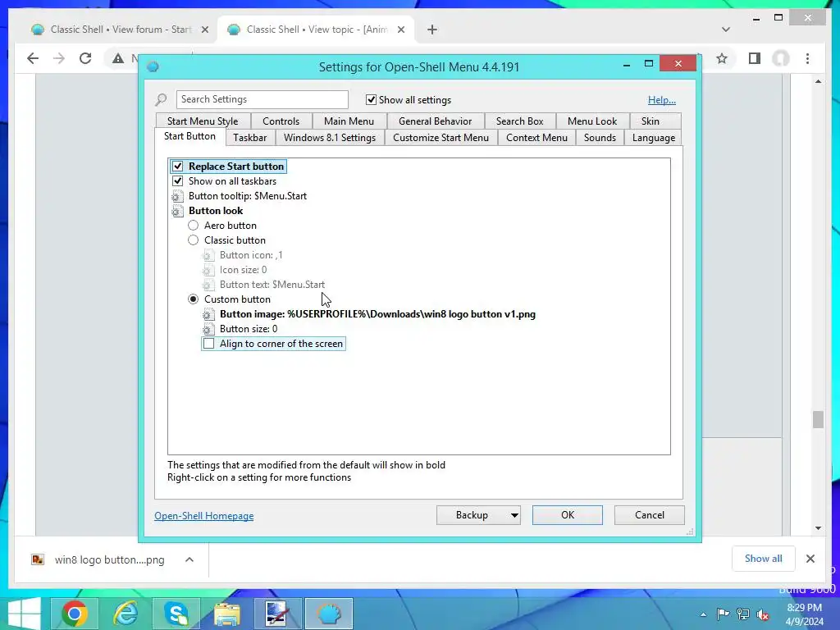The height and width of the screenshot is (630, 840).
Task: Expand the download item options chevron
Action: (x=189, y=559)
